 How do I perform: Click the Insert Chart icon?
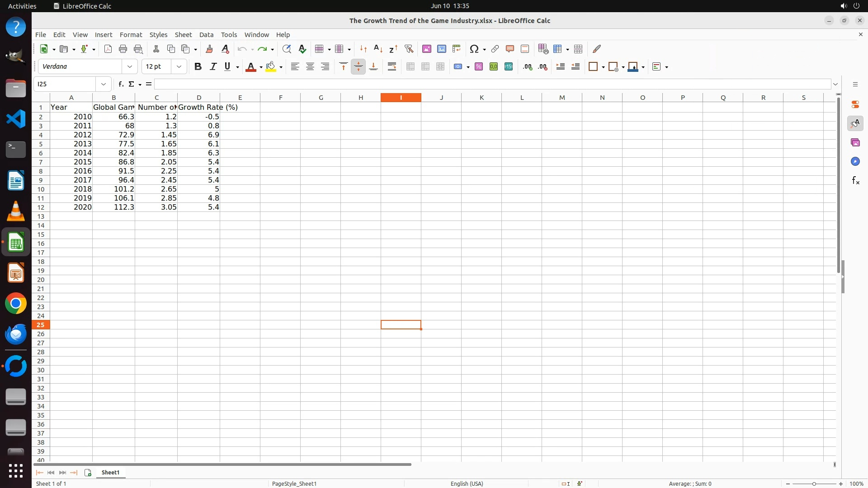pyautogui.click(x=441, y=49)
